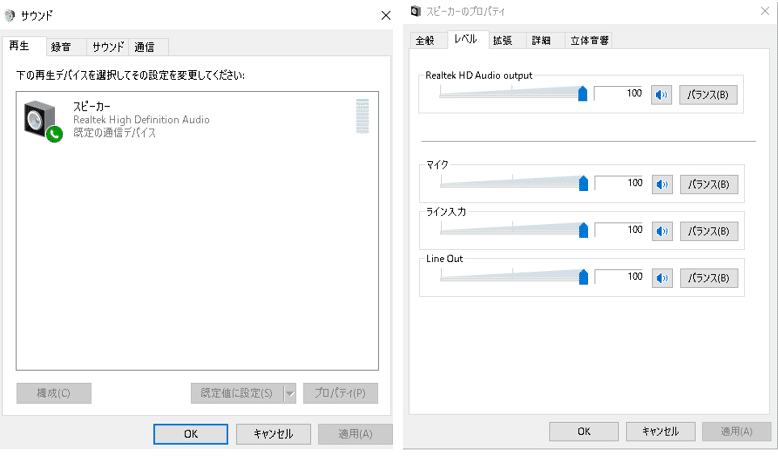Click the ライン入力 volume slider handle
The width and height of the screenshot is (778, 456).
coord(584,230)
